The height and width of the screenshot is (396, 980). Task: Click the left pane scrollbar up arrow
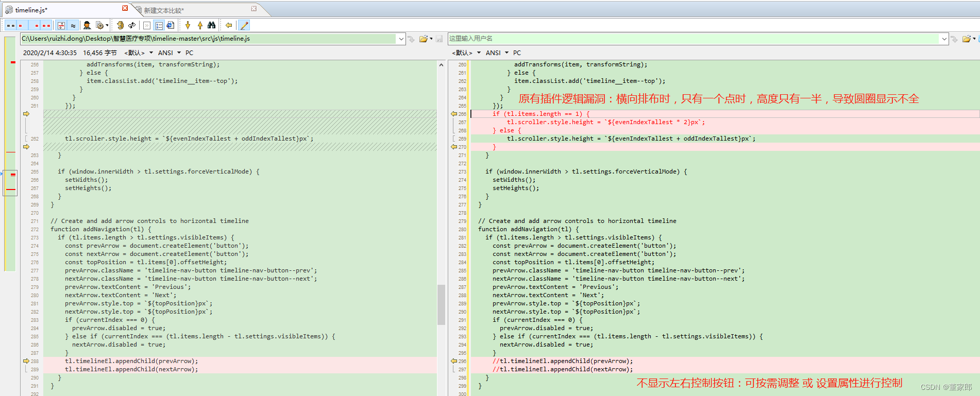click(441, 65)
